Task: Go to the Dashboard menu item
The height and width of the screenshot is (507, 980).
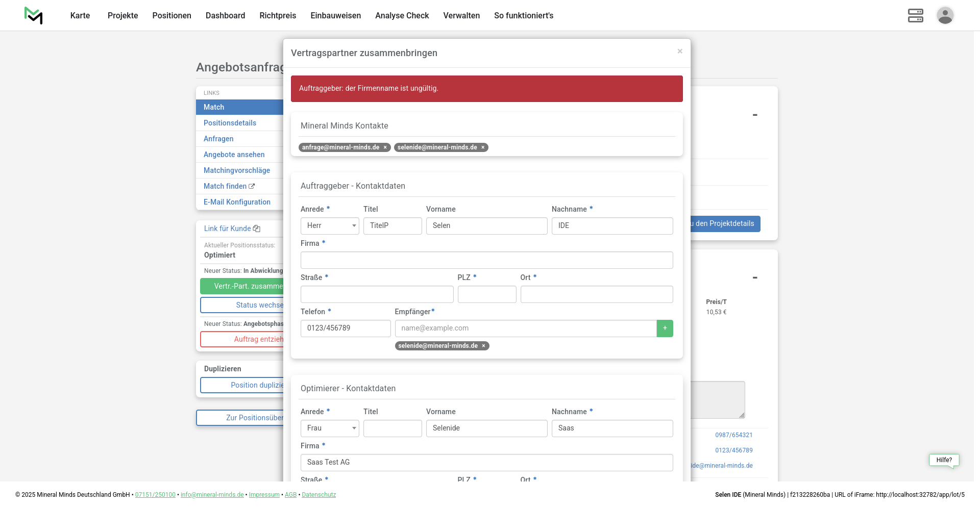Action: click(225, 15)
